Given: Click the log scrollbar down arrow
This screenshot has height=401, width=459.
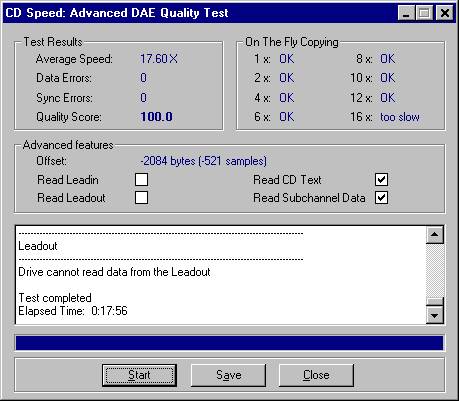Looking at the screenshot, I should pyautogui.click(x=435, y=315).
